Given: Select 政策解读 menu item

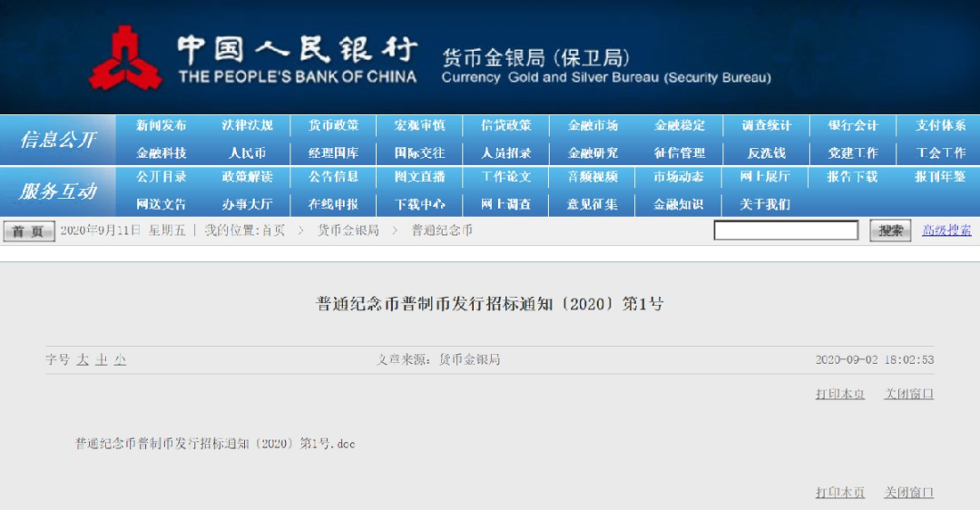Looking at the screenshot, I should click(x=248, y=177).
